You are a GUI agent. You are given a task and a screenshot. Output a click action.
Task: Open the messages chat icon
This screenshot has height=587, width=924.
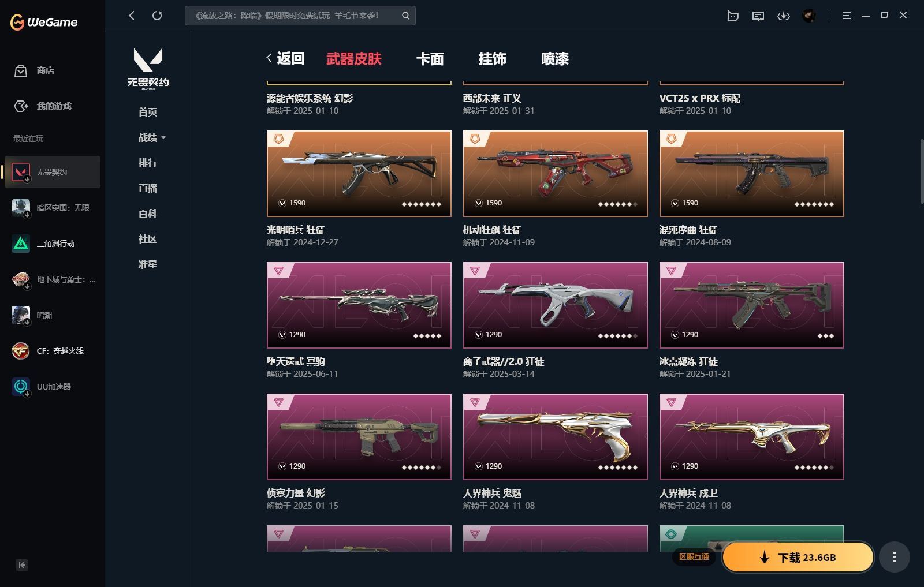tap(758, 16)
